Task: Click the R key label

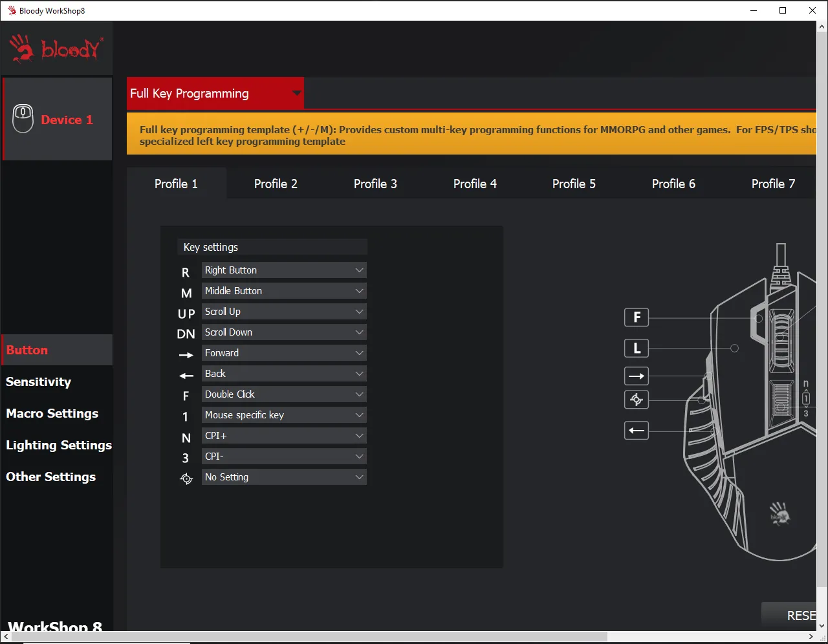Action: click(186, 273)
